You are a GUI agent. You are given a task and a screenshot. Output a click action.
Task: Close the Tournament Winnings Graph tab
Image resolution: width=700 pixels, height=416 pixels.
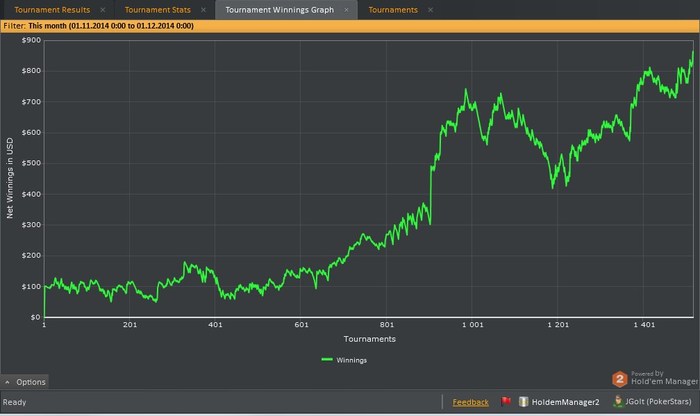point(346,10)
